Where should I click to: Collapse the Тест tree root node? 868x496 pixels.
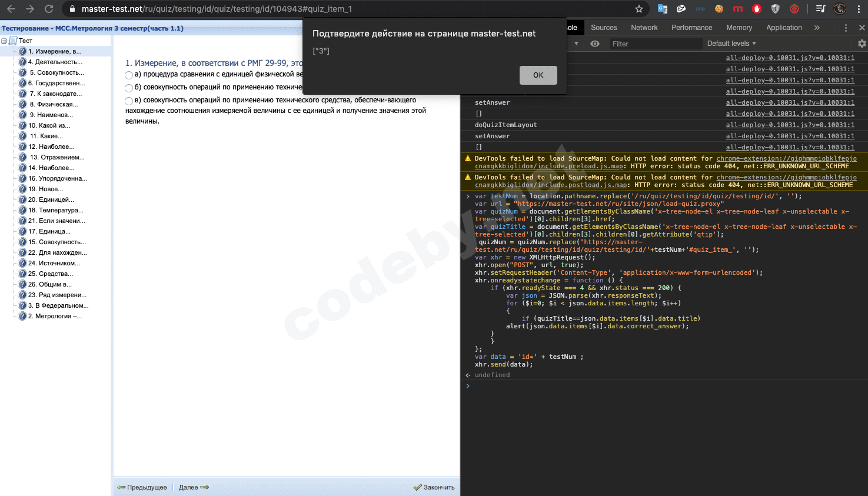(4, 41)
